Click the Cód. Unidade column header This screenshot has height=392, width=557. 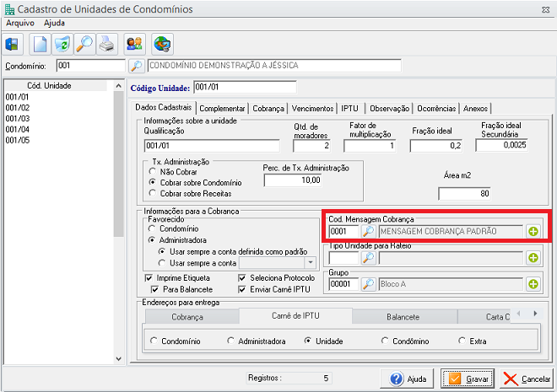[56, 85]
